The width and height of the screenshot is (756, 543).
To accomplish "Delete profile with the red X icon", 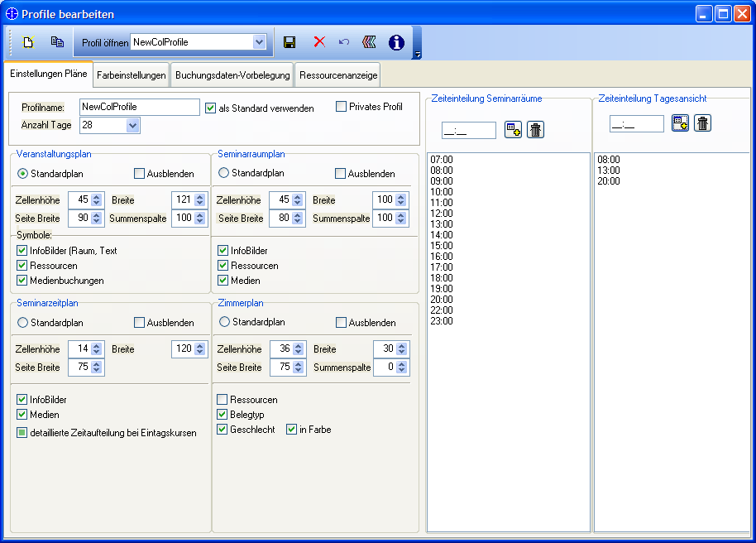I will point(319,42).
